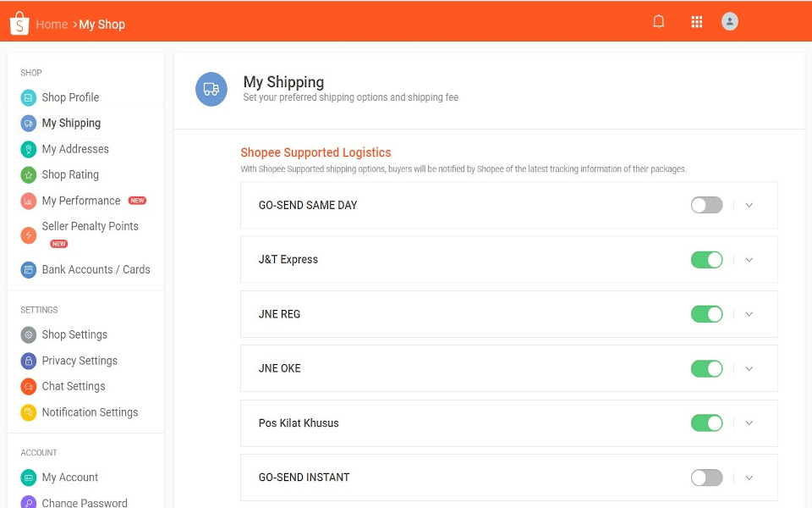812x508 pixels.
Task: Click NEW badge under Seller Penalty Points
Action: (58, 244)
